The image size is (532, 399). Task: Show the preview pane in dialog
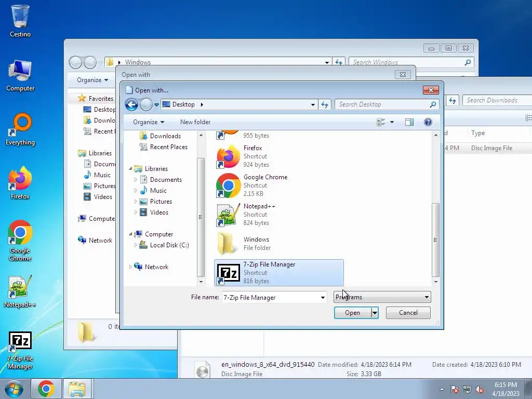409,122
